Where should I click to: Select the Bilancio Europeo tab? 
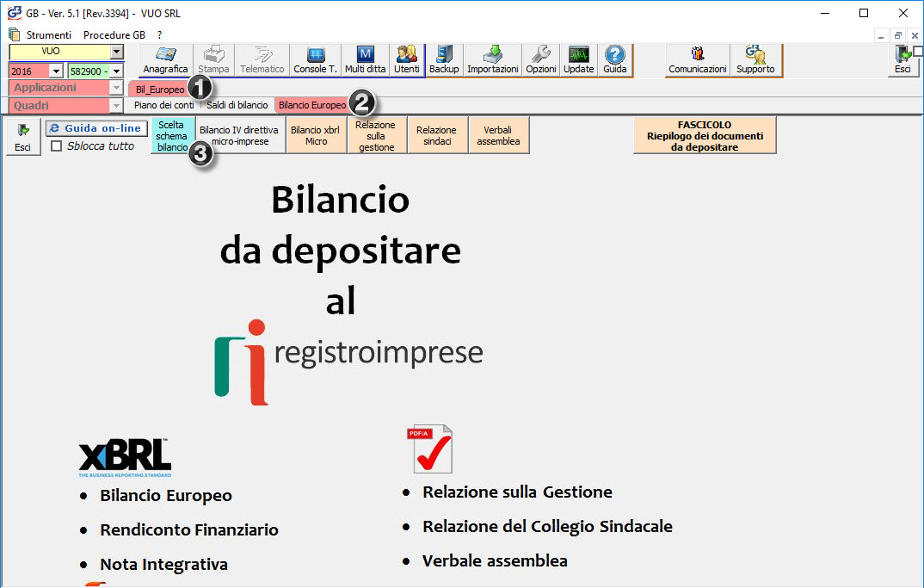pyautogui.click(x=312, y=105)
